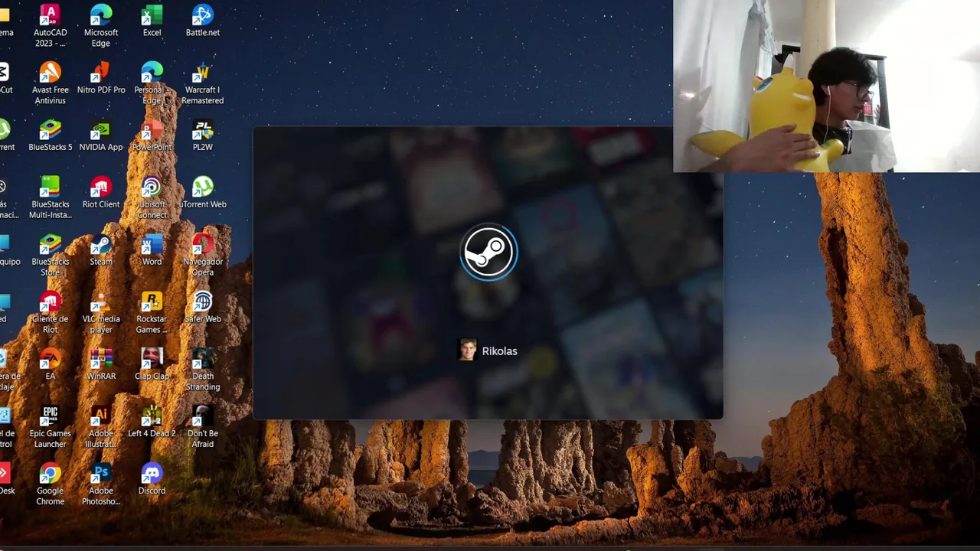Click the Rikolas username in Steam window
Screen dimensions: 980x551
coord(499,351)
